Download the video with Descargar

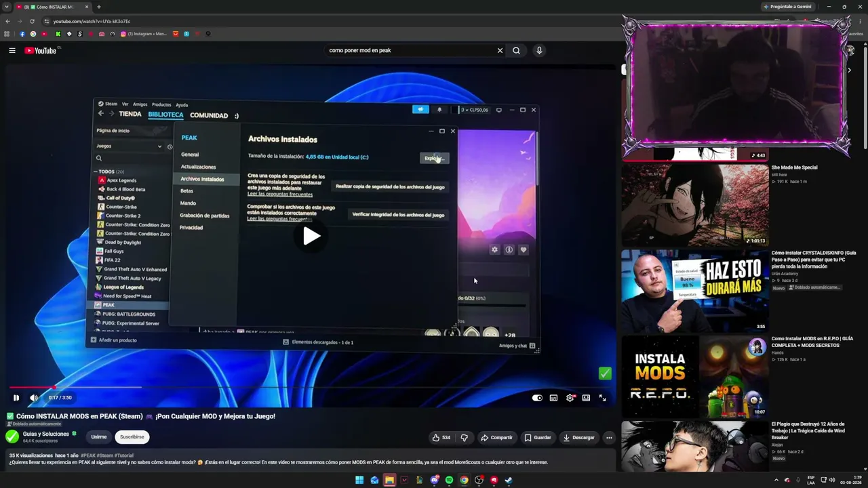click(578, 438)
